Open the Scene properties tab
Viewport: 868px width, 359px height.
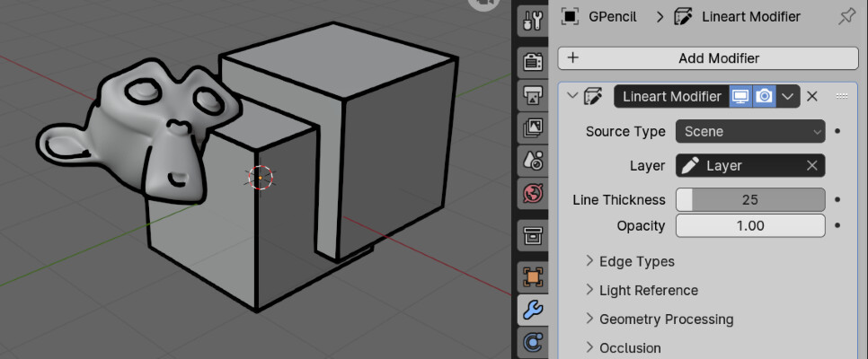533,161
